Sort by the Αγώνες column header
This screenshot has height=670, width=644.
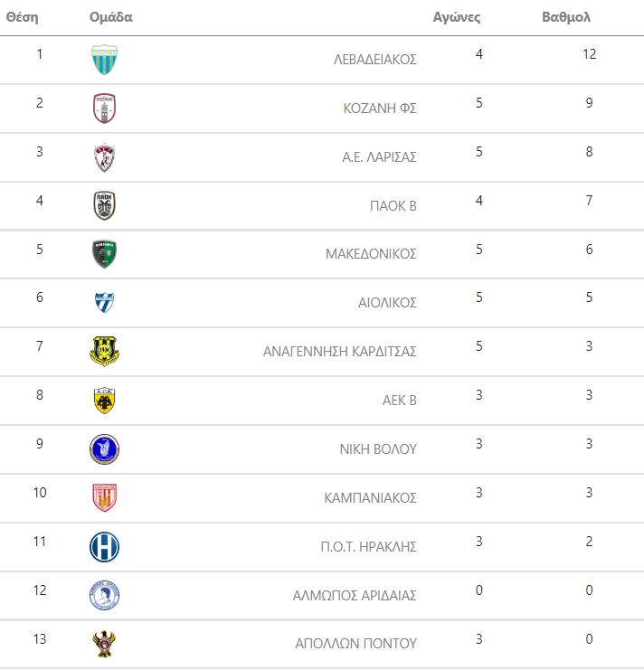pos(457,17)
